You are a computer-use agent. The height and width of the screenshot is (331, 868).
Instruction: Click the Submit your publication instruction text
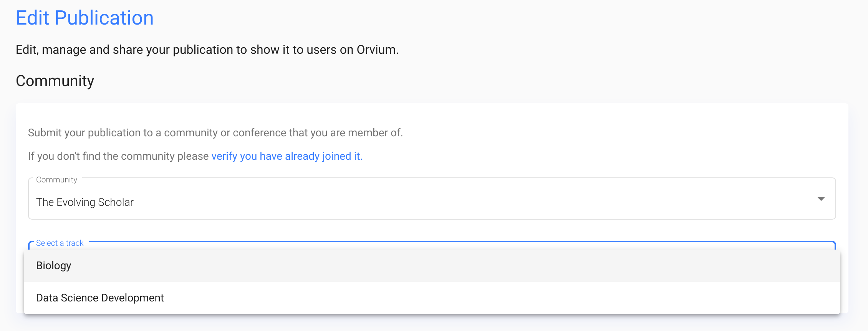(x=215, y=133)
